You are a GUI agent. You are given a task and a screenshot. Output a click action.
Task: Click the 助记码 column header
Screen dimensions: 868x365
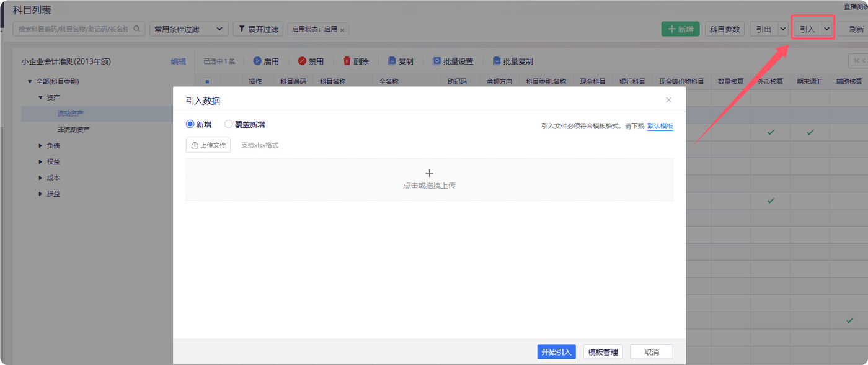457,81
